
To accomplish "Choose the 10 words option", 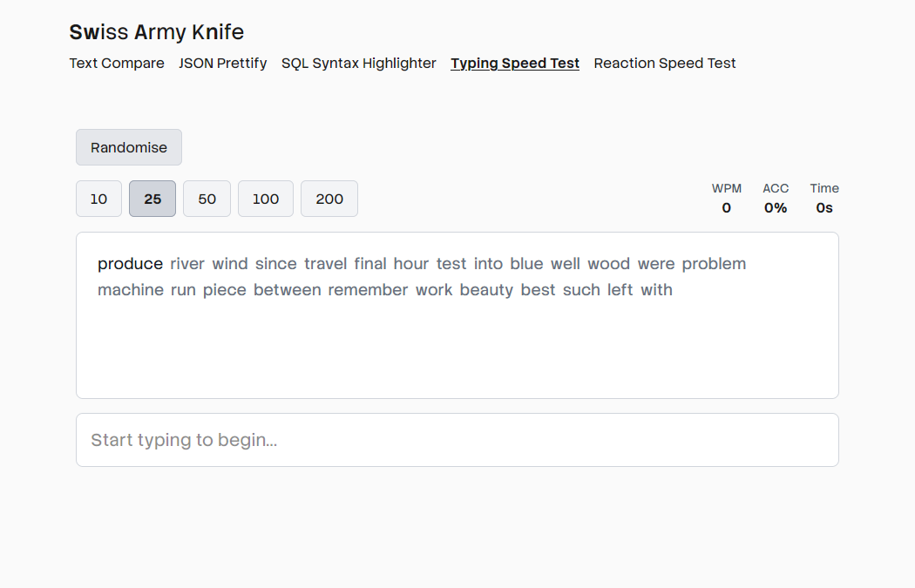I will click(98, 199).
